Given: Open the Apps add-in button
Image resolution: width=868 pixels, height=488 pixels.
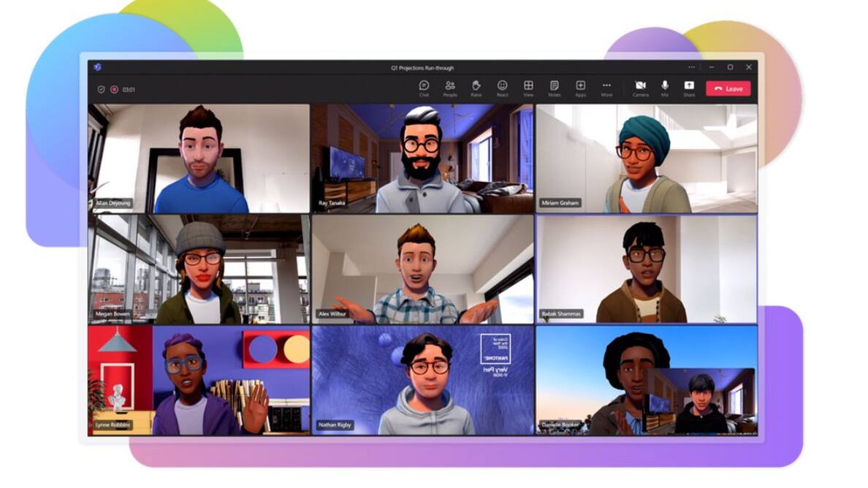Looking at the screenshot, I should point(580,88).
